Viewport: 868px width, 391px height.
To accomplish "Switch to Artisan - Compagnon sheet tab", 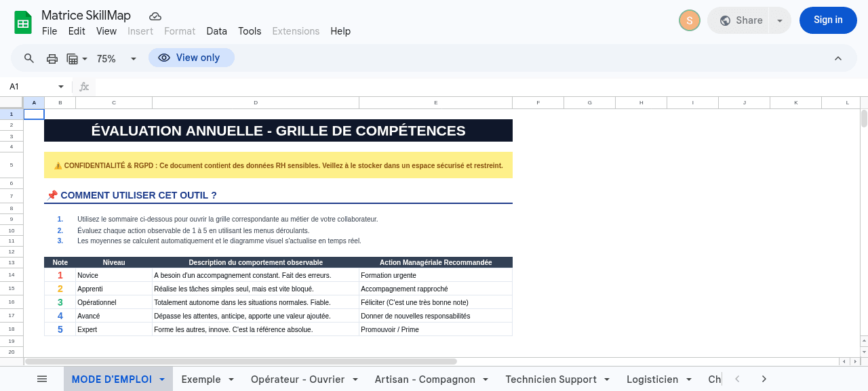I will [425, 379].
